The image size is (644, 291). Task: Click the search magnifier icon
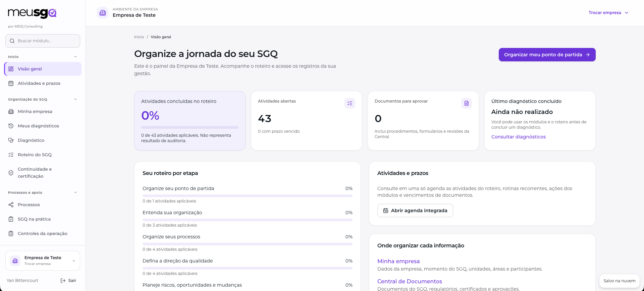pos(12,41)
